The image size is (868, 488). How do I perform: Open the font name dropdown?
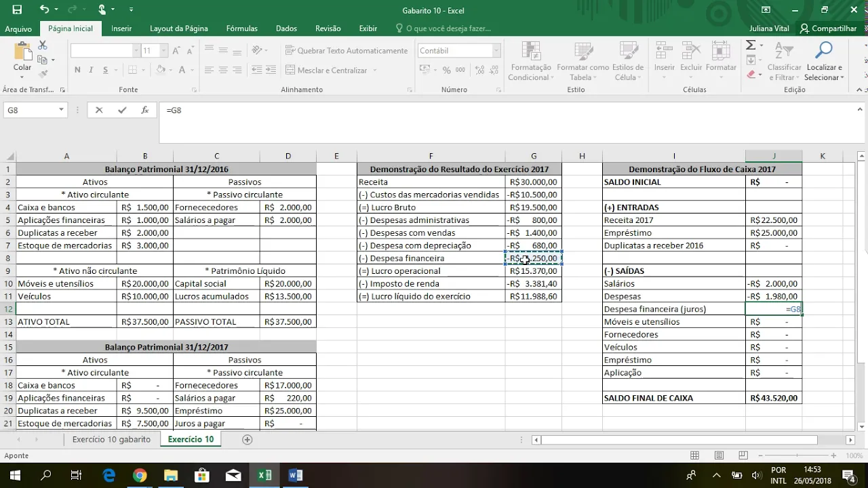136,51
